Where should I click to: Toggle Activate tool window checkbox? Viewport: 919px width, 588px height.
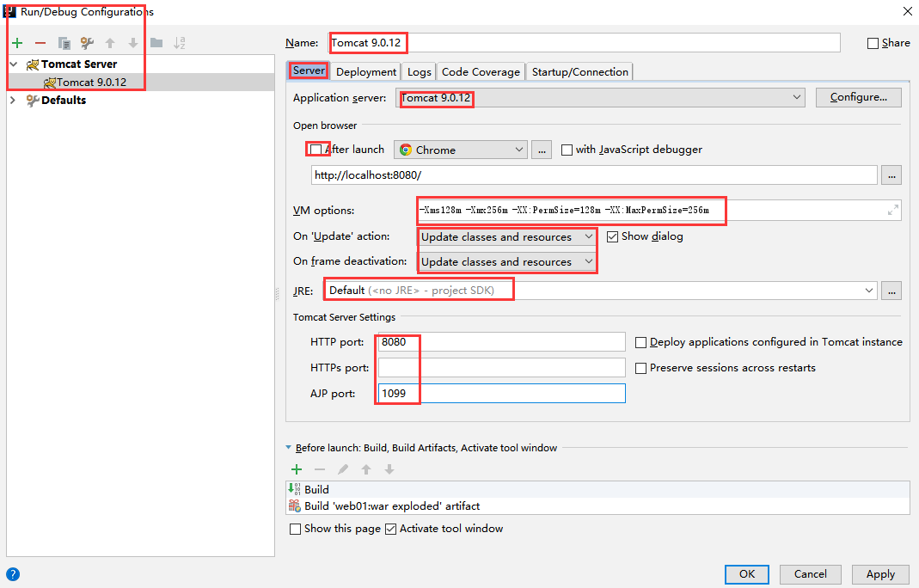391,529
